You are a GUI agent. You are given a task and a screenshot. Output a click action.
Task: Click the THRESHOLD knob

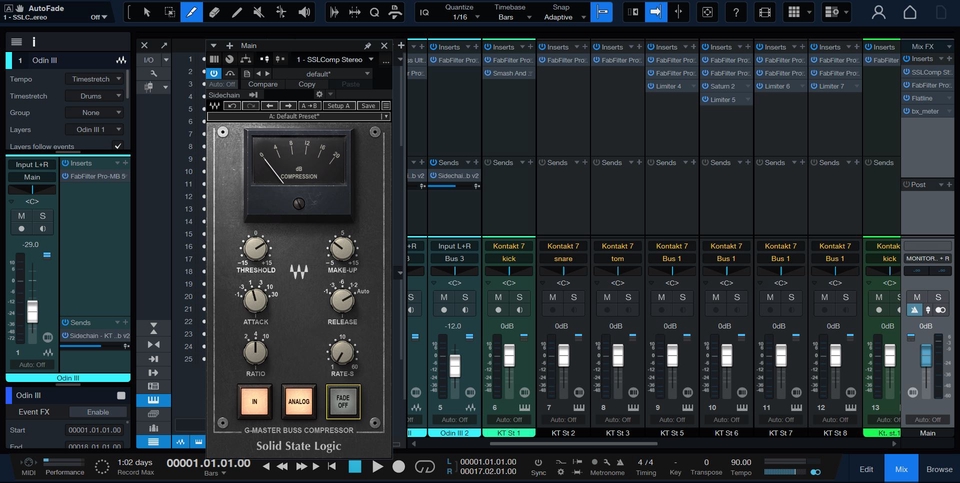coord(255,249)
